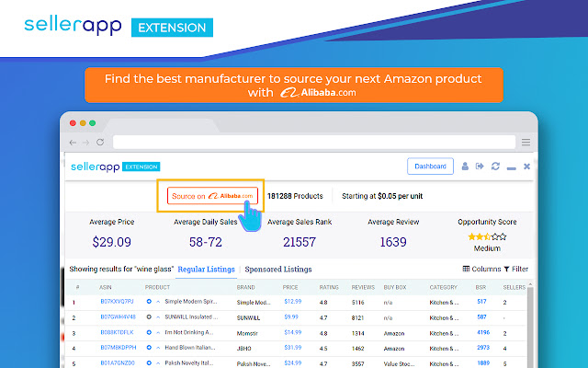
Task: Open the Columns grid icon
Action: pos(466,269)
